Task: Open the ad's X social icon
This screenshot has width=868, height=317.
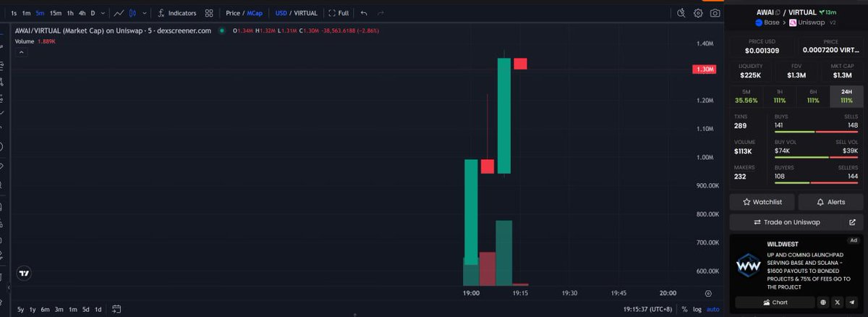Action: [x=838, y=302]
